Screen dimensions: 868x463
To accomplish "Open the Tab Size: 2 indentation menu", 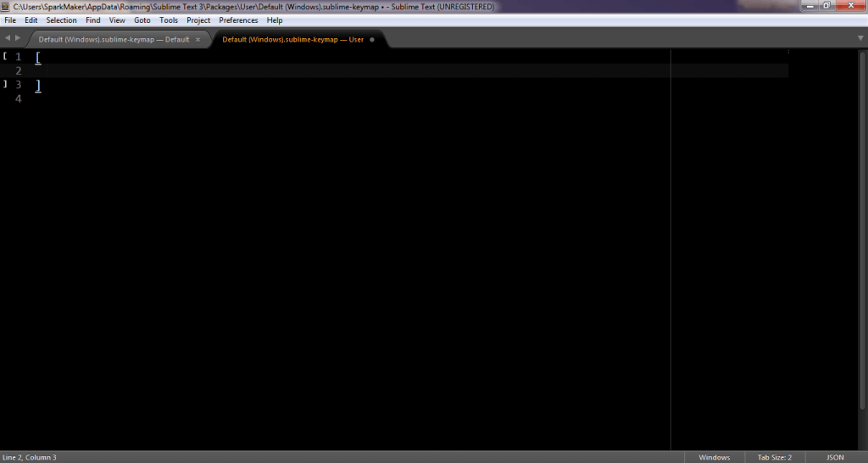I will pyautogui.click(x=774, y=457).
